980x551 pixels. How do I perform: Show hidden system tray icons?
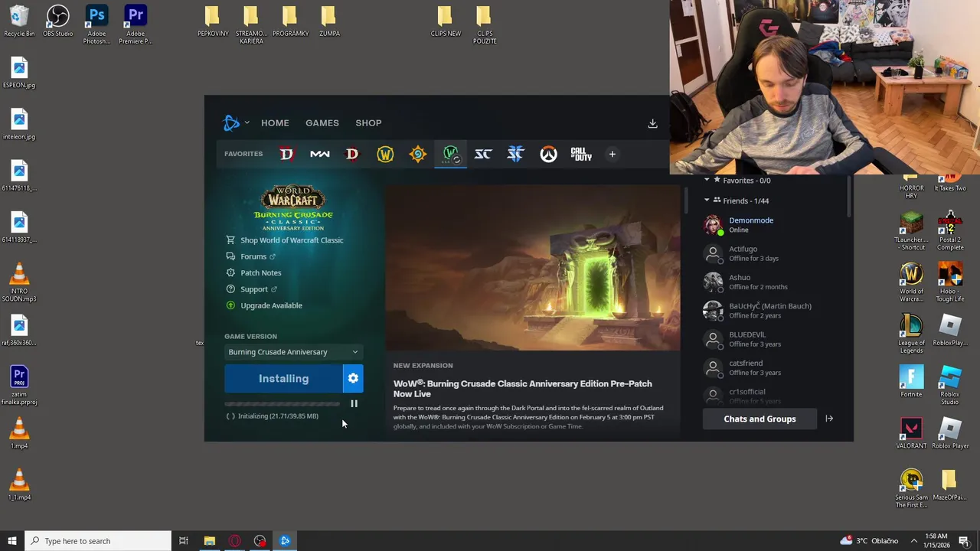[913, 541]
